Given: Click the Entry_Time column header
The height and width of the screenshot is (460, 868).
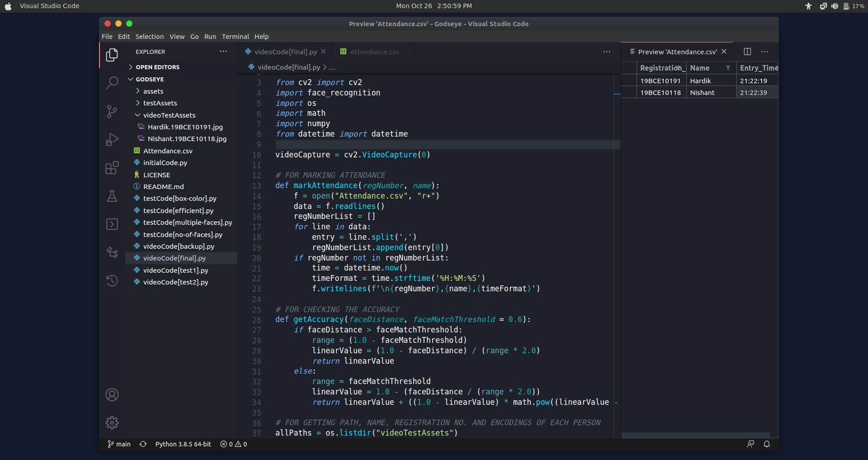Looking at the screenshot, I should [x=757, y=68].
